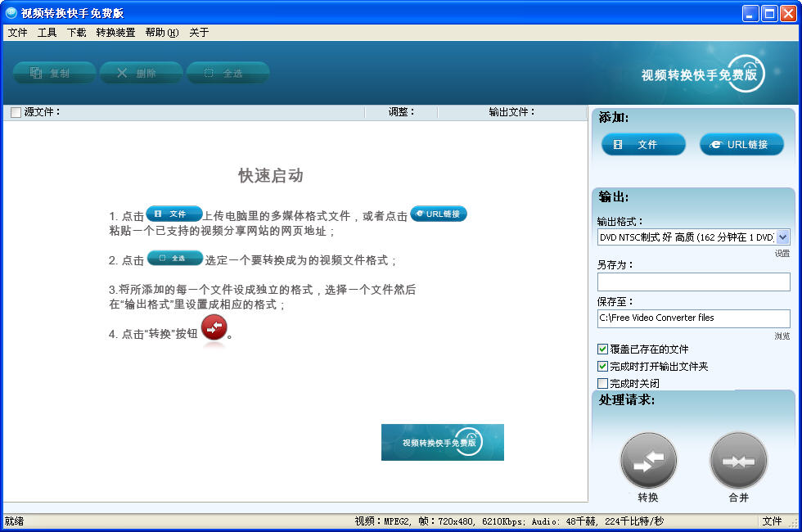
Task: Add a URL link with the URL链接 button
Action: click(741, 144)
